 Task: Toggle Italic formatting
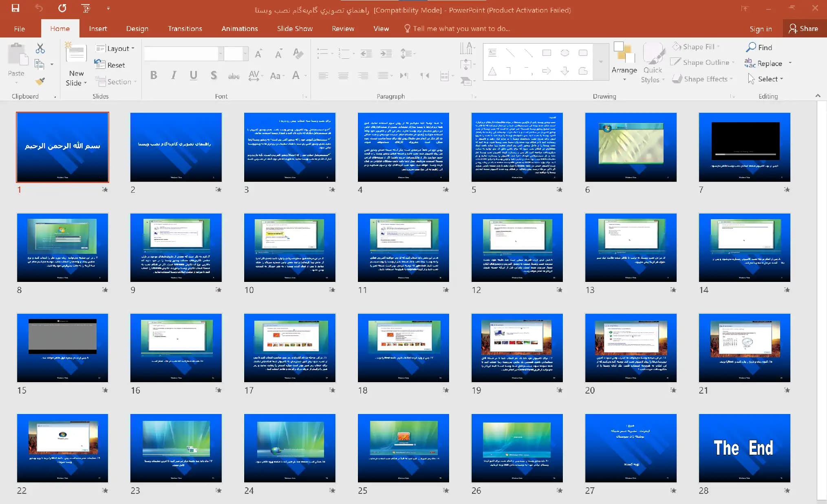174,75
